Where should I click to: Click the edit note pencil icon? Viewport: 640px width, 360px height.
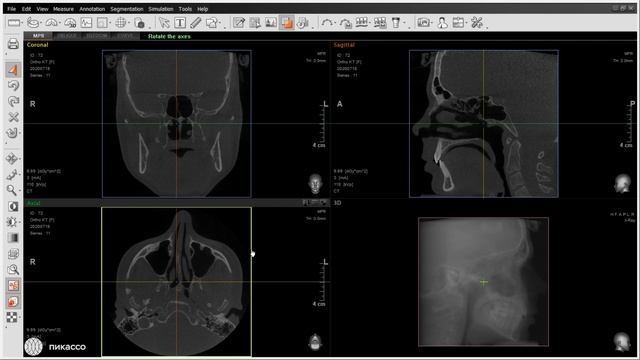[x=239, y=23]
